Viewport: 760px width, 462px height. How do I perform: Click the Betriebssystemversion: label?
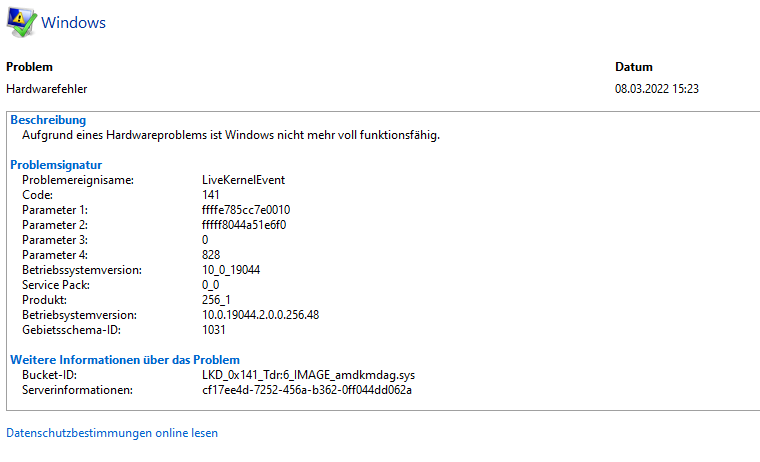82,270
